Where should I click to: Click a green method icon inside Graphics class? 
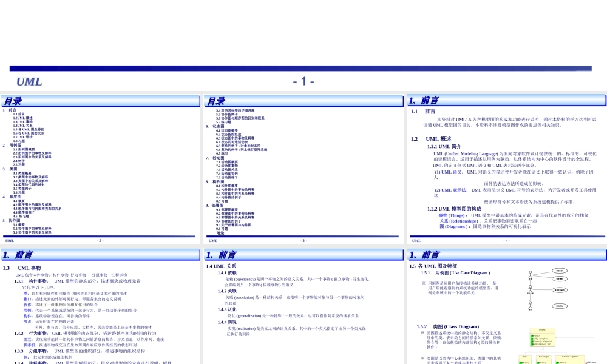(531, 335)
